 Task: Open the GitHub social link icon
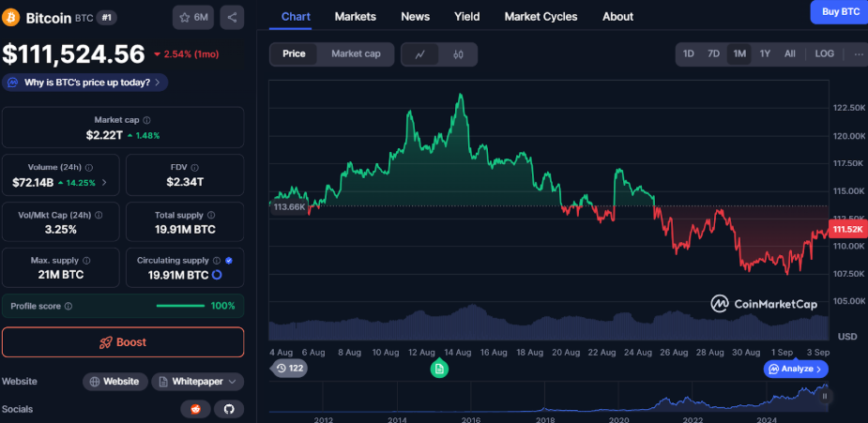coord(228,409)
